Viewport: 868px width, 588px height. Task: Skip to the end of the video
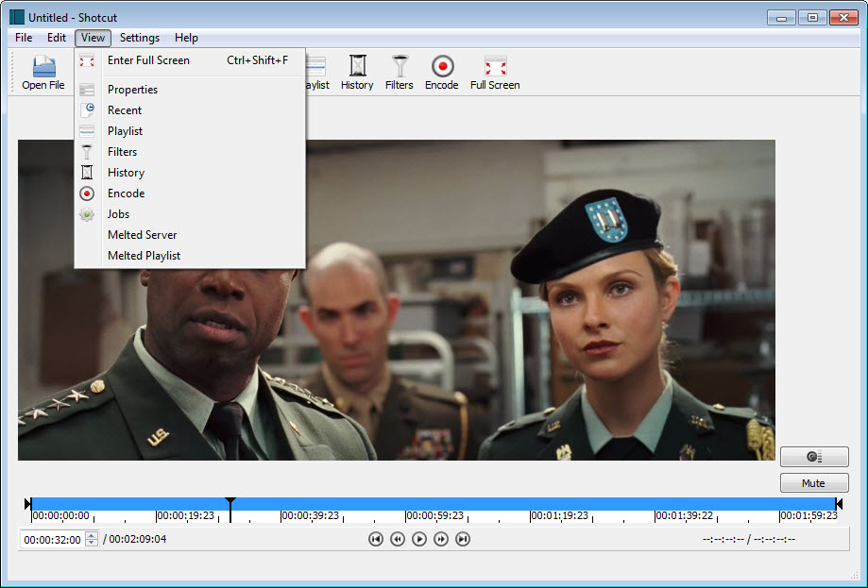463,539
